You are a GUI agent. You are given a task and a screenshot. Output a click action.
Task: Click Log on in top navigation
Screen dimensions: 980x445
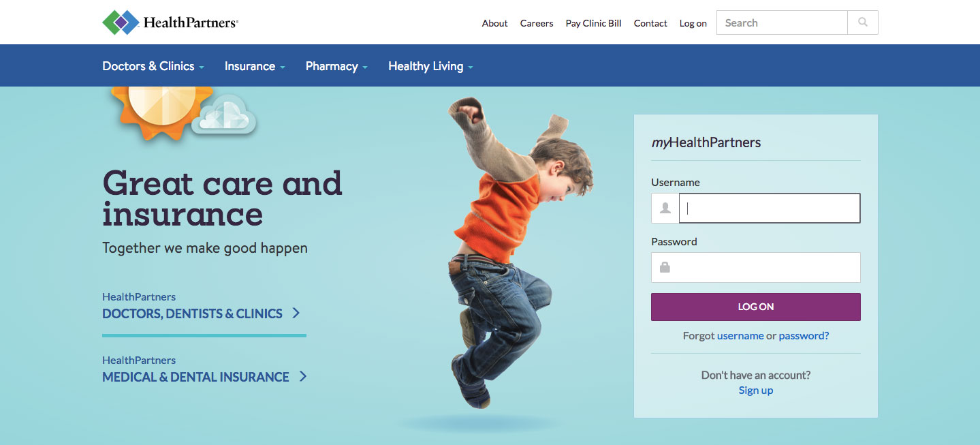(x=693, y=23)
